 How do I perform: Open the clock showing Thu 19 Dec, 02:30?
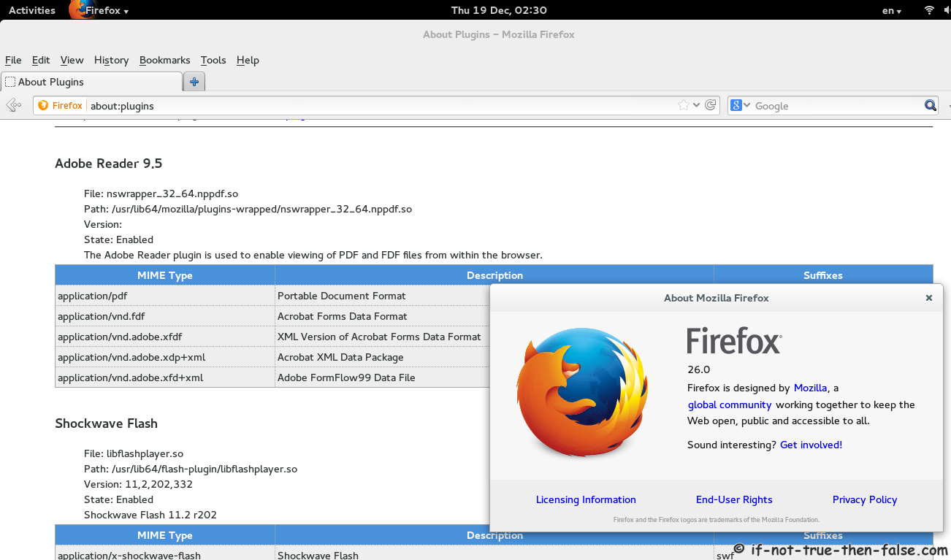(x=499, y=10)
